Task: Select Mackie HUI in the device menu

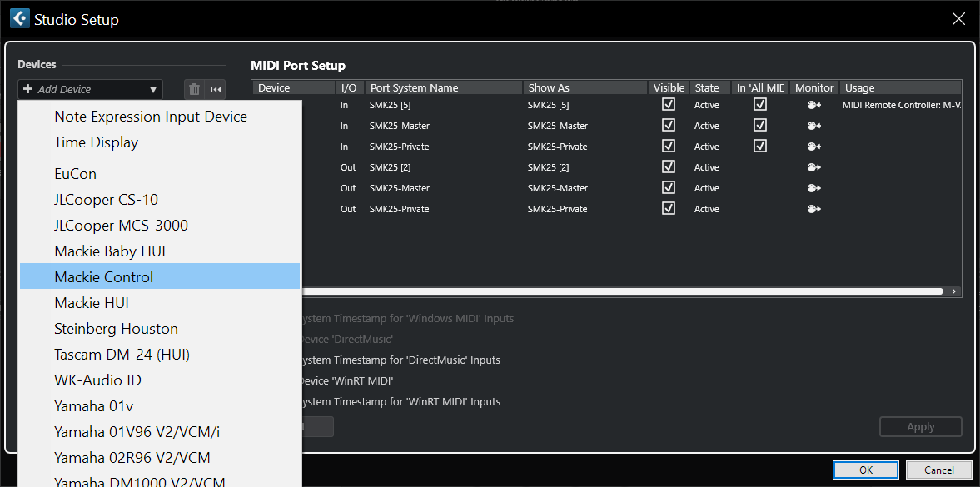Action: click(160, 303)
